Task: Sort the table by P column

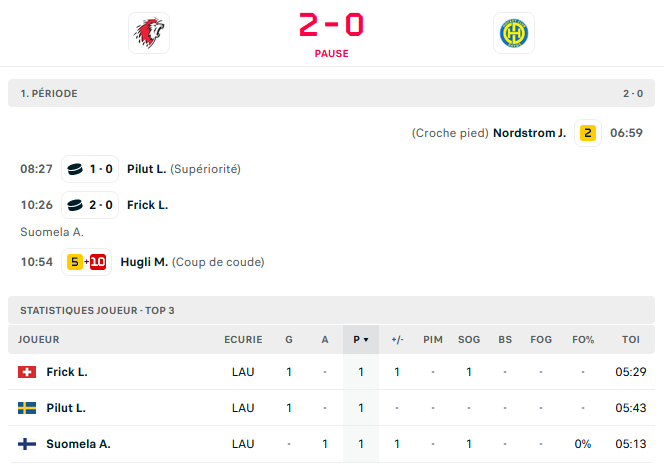Action: 360,340
